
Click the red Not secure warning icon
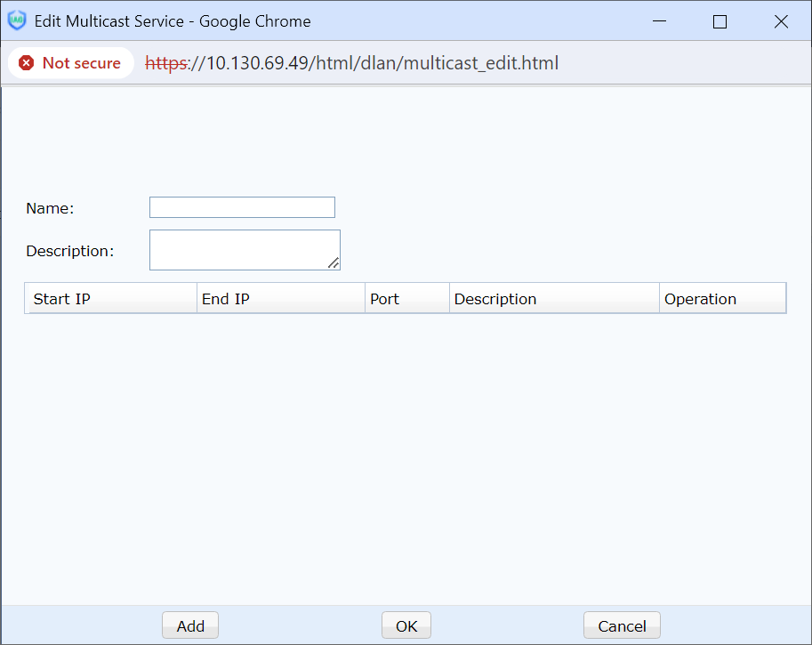pos(27,63)
